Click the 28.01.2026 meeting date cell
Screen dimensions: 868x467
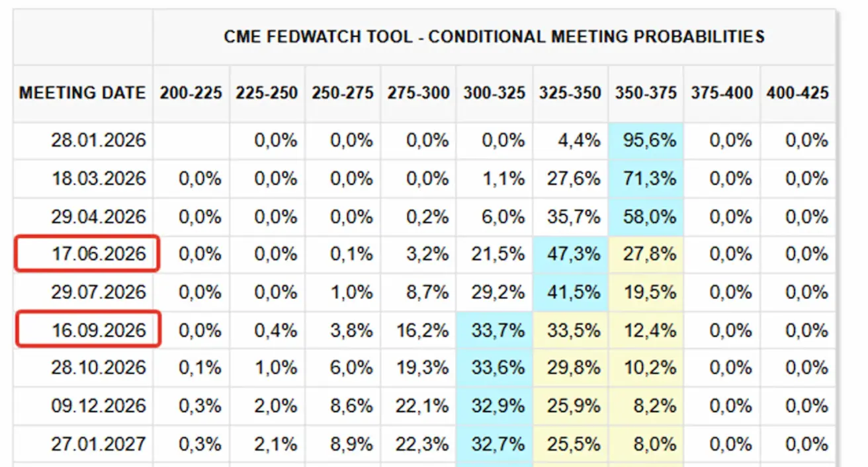click(99, 141)
